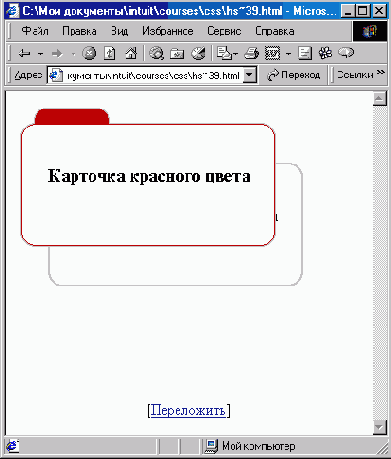391x459 pixels.
Task: Click the page icon in address bar
Action: [x=56, y=75]
